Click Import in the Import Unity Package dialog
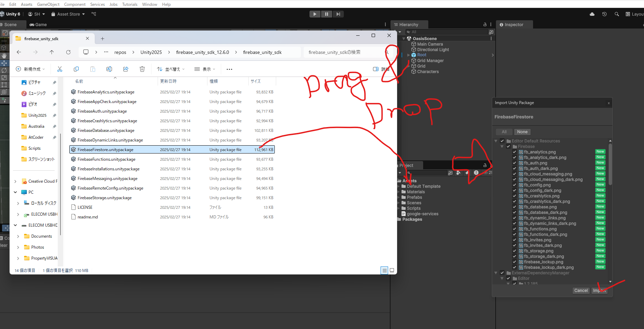 pyautogui.click(x=599, y=290)
